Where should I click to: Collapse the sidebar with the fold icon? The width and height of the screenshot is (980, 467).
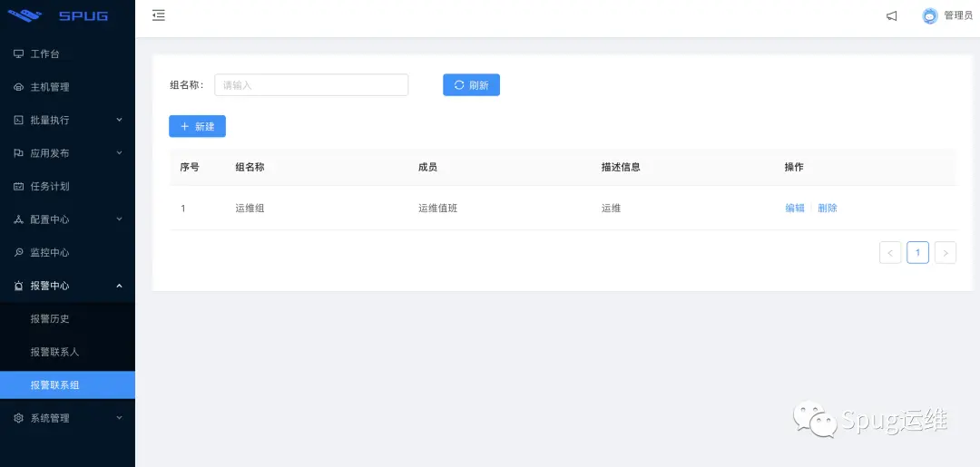[x=159, y=15]
